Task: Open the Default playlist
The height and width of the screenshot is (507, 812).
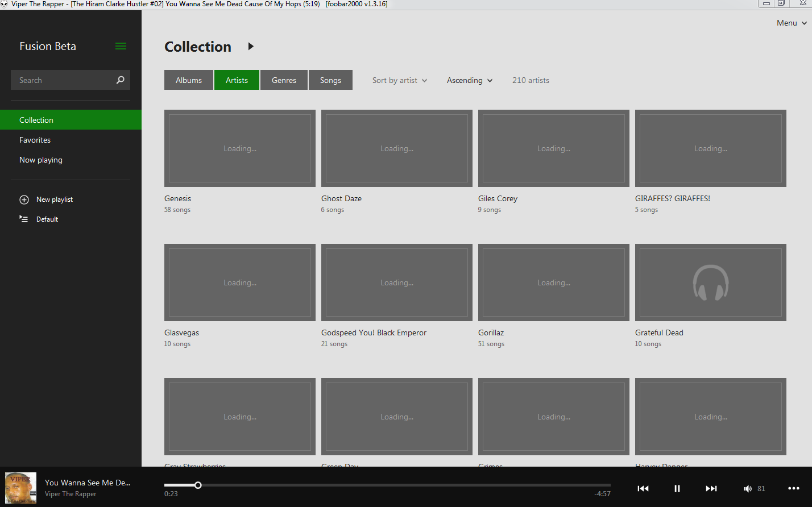Action: coord(47,219)
